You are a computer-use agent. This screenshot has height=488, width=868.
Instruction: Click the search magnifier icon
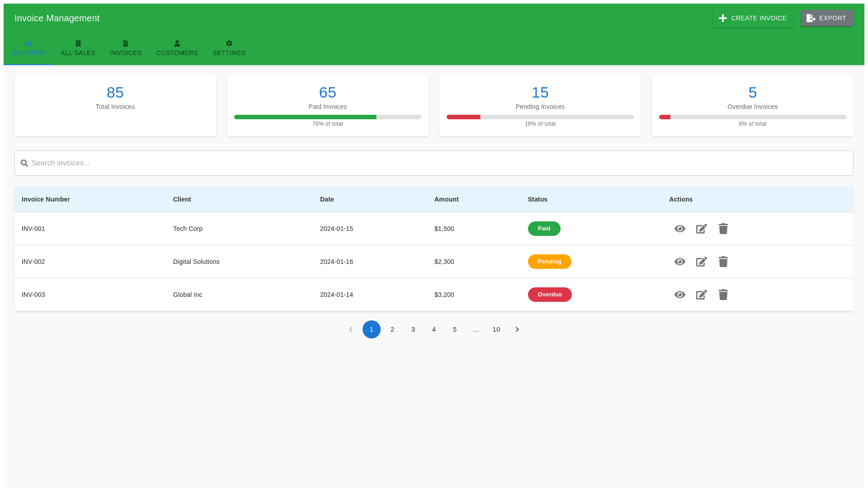tap(24, 163)
